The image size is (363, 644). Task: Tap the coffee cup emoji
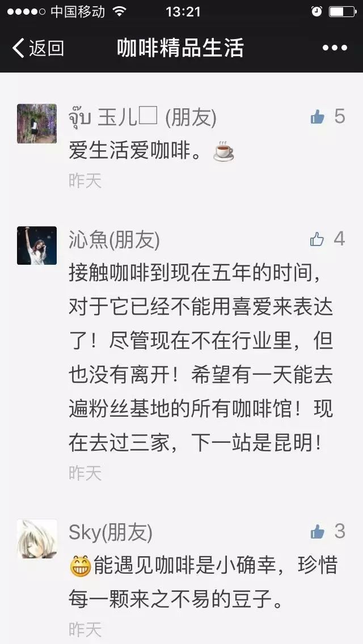point(223,151)
